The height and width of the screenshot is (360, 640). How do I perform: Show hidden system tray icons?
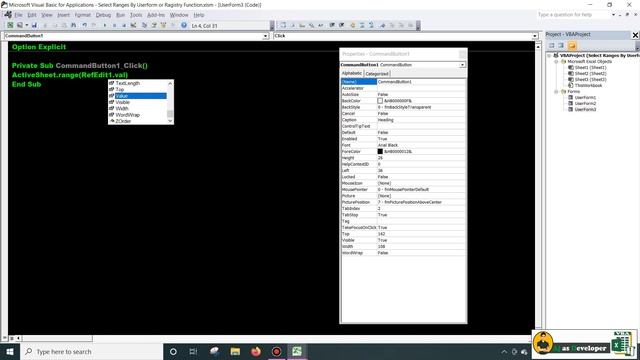pyautogui.click(x=504, y=351)
